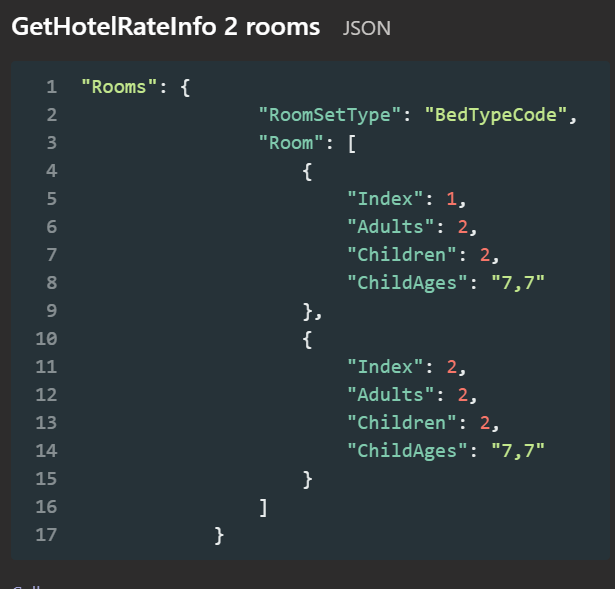Click the Index value 2 on line 11

pos(451,367)
